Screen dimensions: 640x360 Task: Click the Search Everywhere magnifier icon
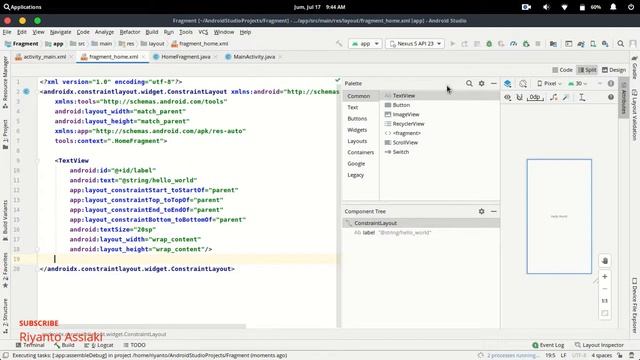(x=620, y=44)
